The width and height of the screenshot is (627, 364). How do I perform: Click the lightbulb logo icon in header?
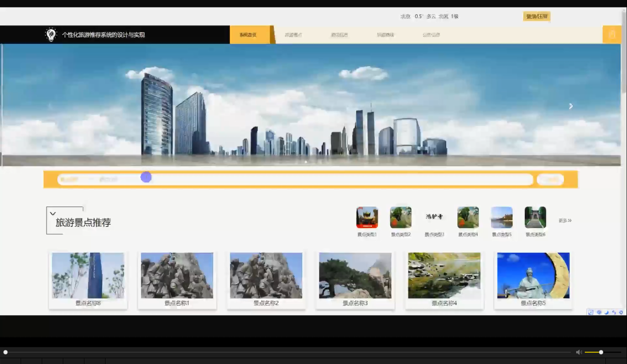pos(51,35)
